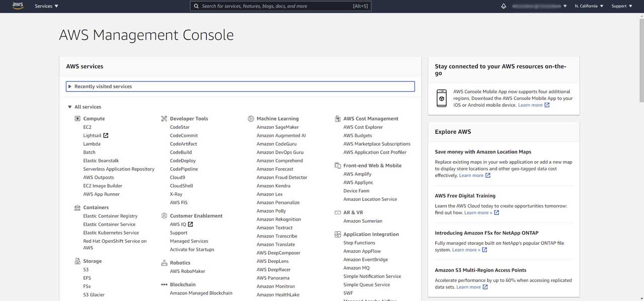Open Serverless Application Repository
This screenshot has height=301, width=644.
point(119,169)
